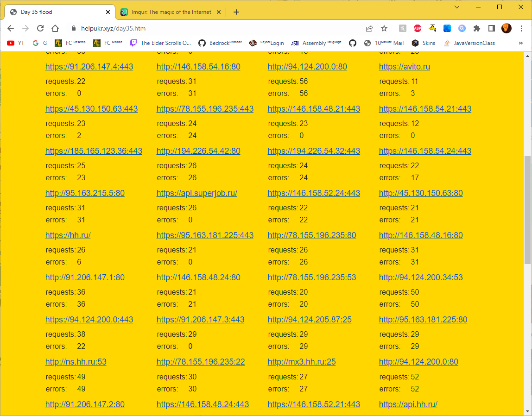Image resolution: width=532 pixels, height=416 pixels.
Task: Open link http://mx3.hh.ru:25
Action: 302,362
